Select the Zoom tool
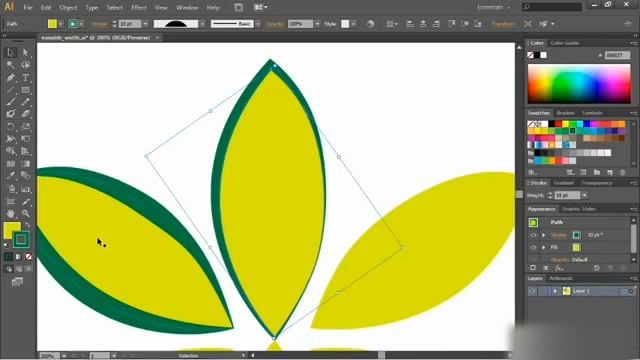Image resolution: width=640 pixels, height=360 pixels. 25,213
